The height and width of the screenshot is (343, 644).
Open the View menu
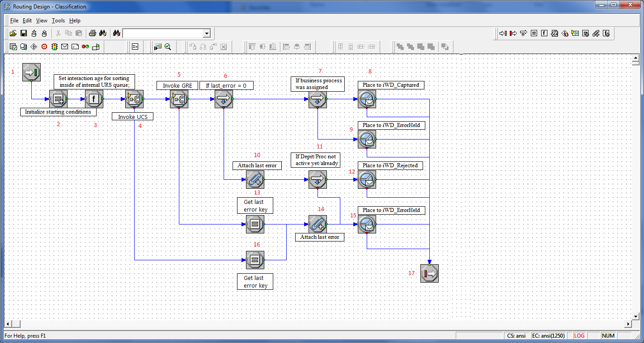42,21
